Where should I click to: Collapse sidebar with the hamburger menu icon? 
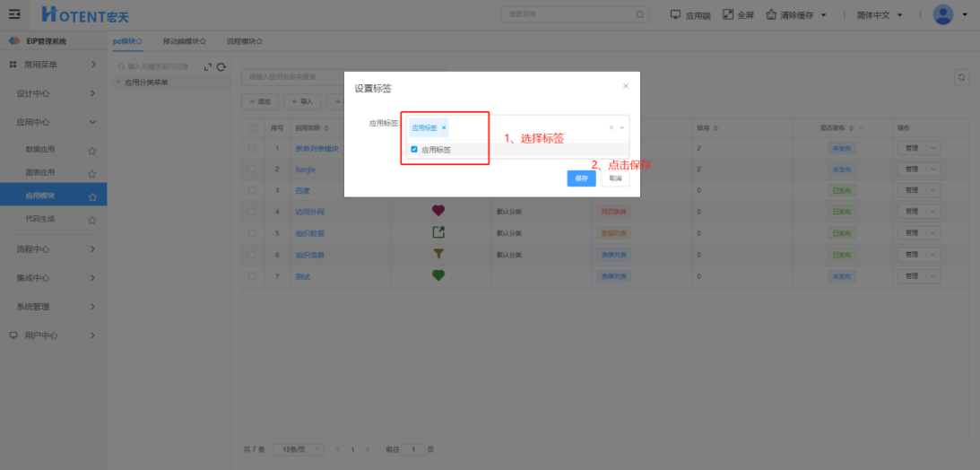click(14, 14)
